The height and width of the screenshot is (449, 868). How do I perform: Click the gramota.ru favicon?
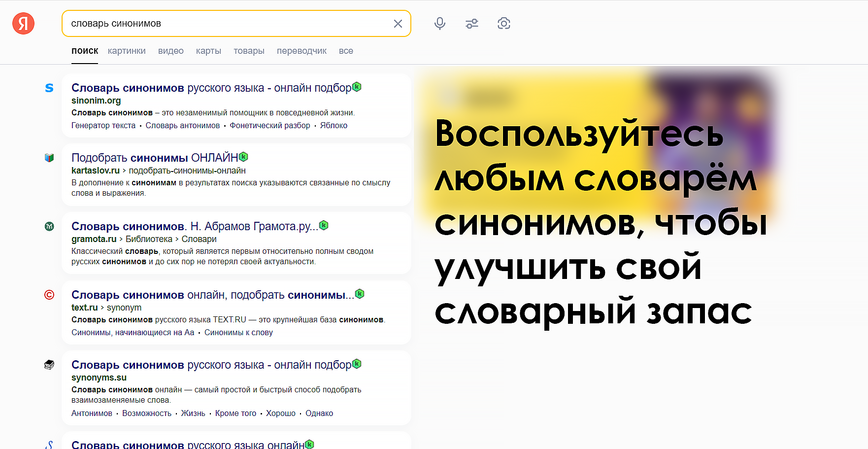[x=49, y=226]
